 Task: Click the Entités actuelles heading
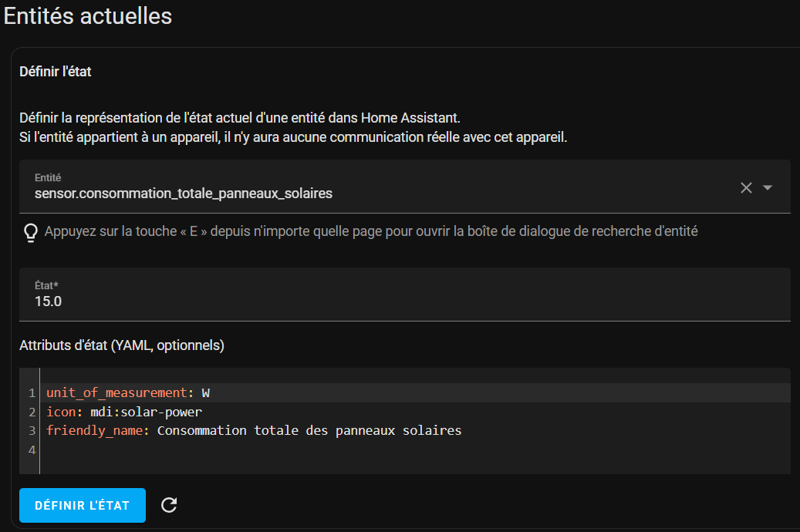pyautogui.click(x=88, y=16)
